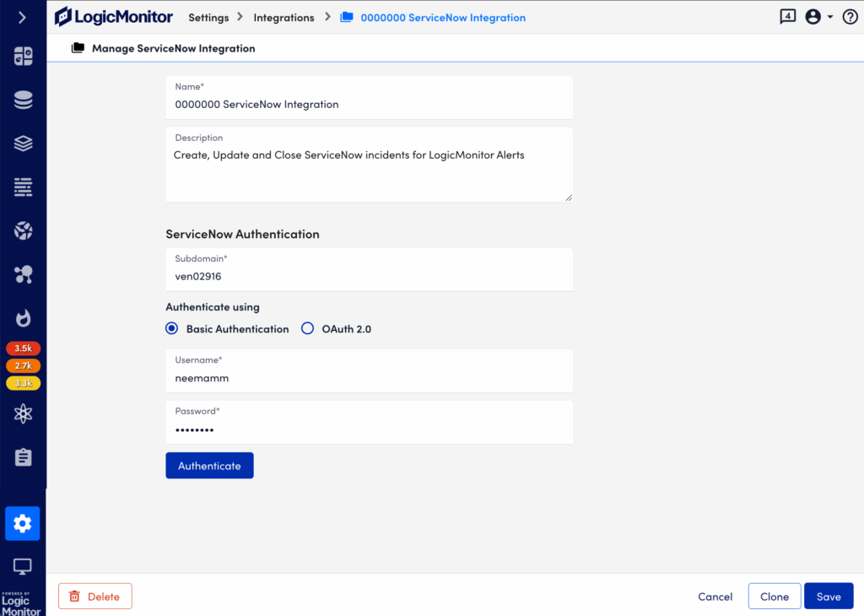The width and height of the screenshot is (864, 616).
Task: Select Basic Authentication radio button
Action: (x=172, y=329)
